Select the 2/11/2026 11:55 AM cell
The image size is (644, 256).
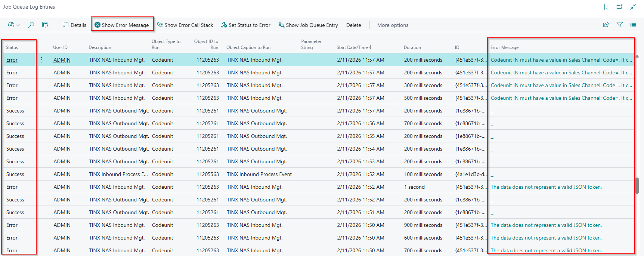[x=360, y=136]
